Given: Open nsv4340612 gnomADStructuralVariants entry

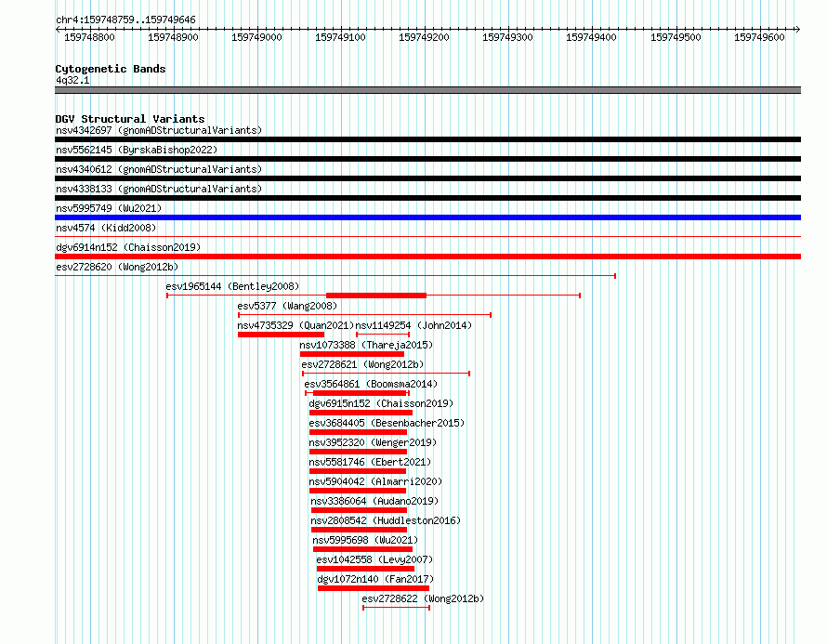Looking at the screenshot, I should click(159, 169).
